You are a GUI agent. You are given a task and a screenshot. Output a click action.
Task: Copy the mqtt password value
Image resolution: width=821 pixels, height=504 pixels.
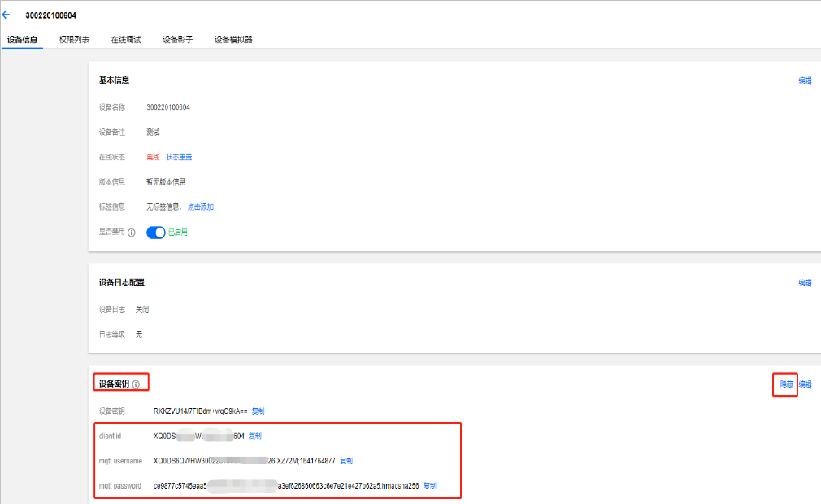(430, 486)
